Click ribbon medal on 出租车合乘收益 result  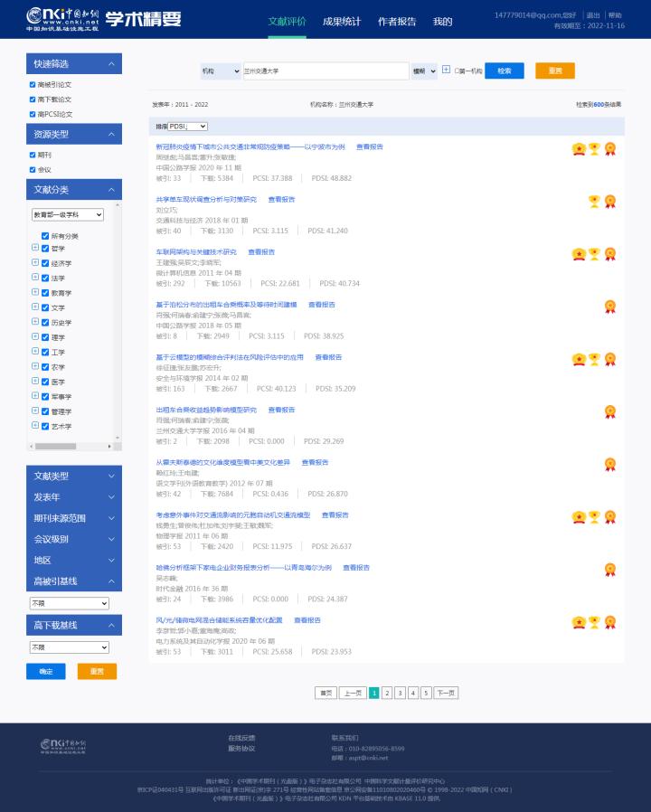click(x=610, y=412)
